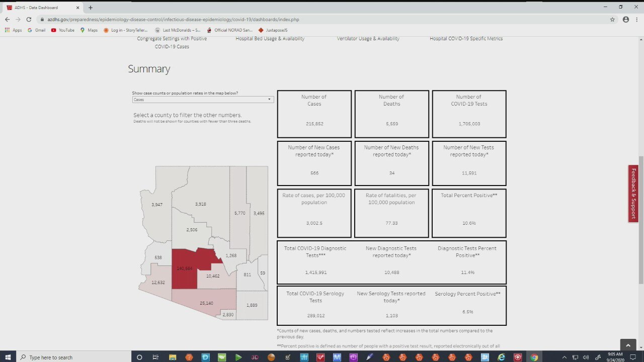Show hidden system tray icons
The width and height of the screenshot is (644, 362).
pyautogui.click(x=565, y=357)
